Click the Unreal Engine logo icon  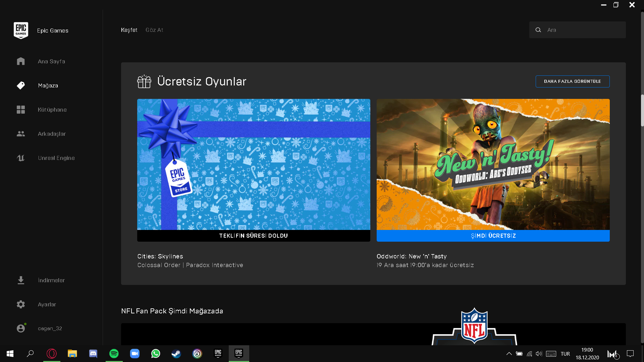click(x=21, y=158)
